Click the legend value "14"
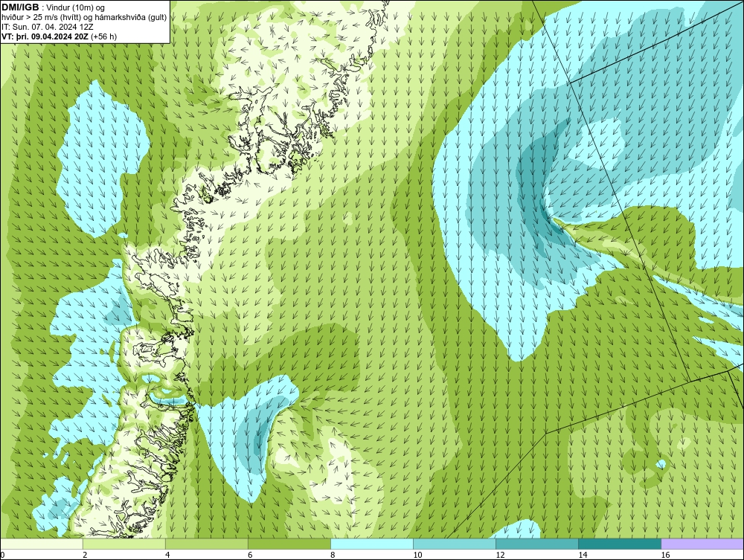 [x=583, y=555]
